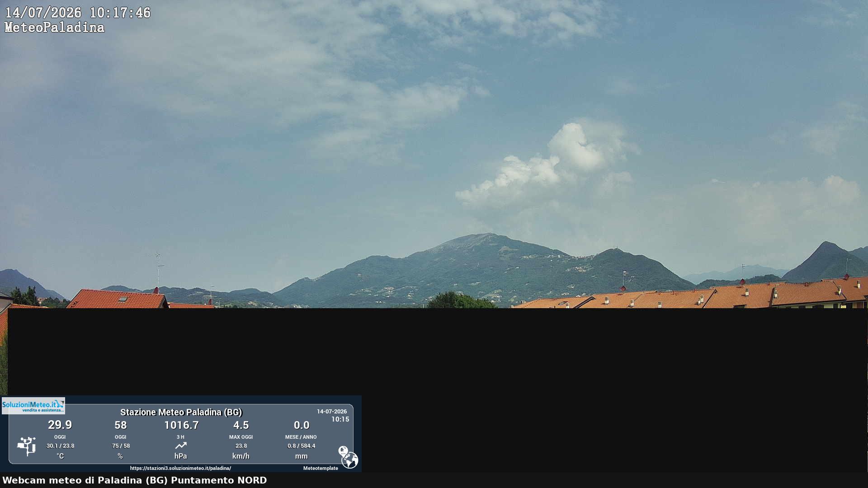Click the km/h unit label
868x488 pixels.
[241, 456]
